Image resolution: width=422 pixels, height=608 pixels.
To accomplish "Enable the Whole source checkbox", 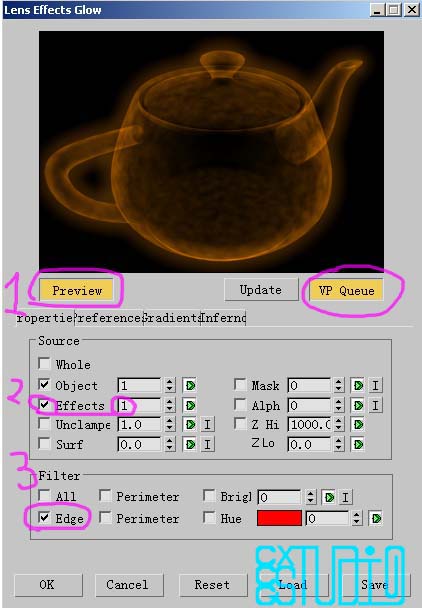I will coord(44,364).
